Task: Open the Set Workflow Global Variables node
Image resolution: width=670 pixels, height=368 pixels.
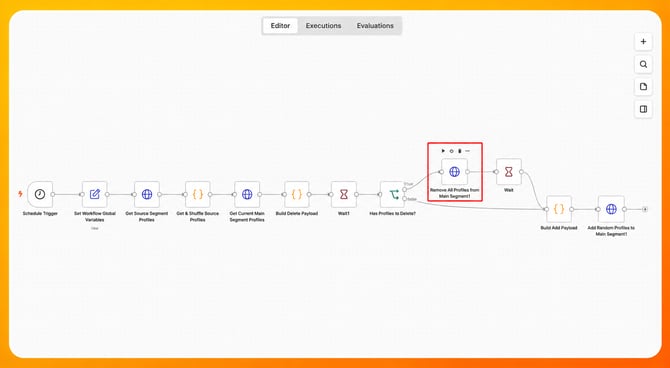Action: [95, 194]
